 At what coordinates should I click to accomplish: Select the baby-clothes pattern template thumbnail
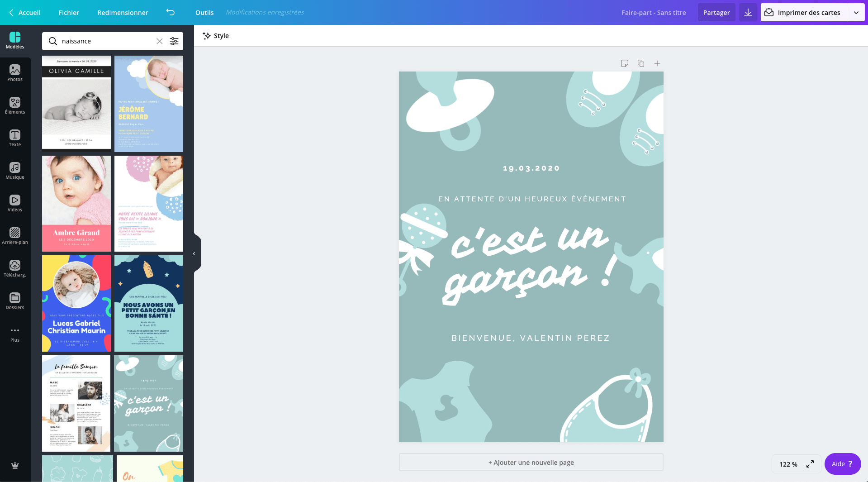pos(77,468)
